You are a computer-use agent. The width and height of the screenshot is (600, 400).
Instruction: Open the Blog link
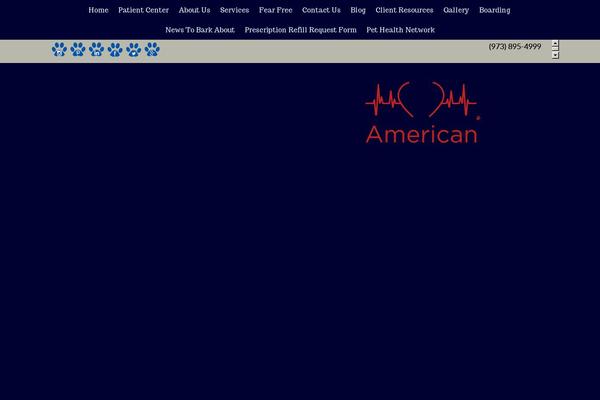(x=358, y=10)
